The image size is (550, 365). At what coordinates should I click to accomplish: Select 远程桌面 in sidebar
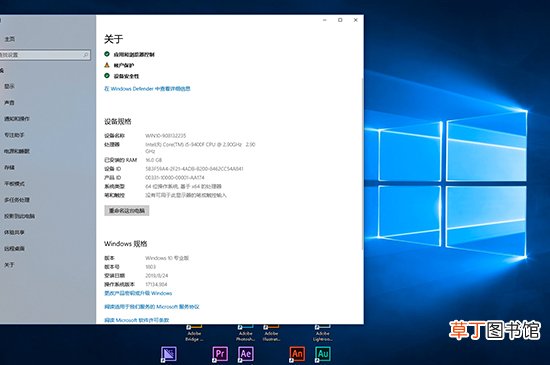point(14,249)
